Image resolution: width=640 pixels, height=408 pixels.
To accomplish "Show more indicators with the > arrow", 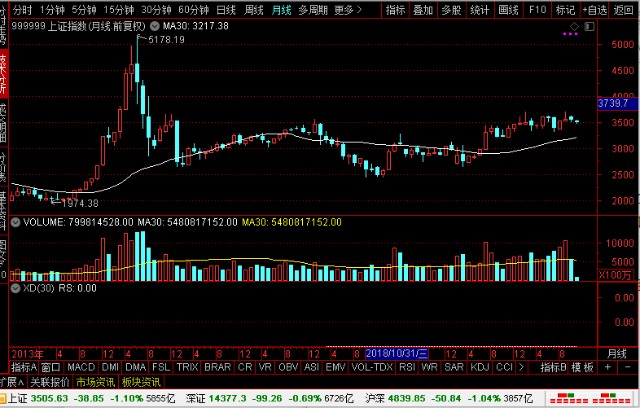I will coord(521,368).
